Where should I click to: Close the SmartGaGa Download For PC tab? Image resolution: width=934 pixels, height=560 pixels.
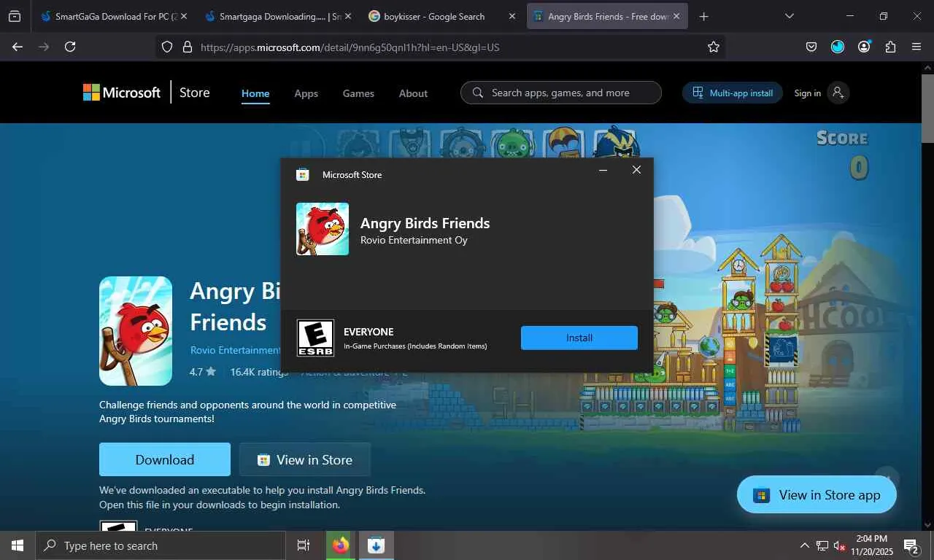182,16
